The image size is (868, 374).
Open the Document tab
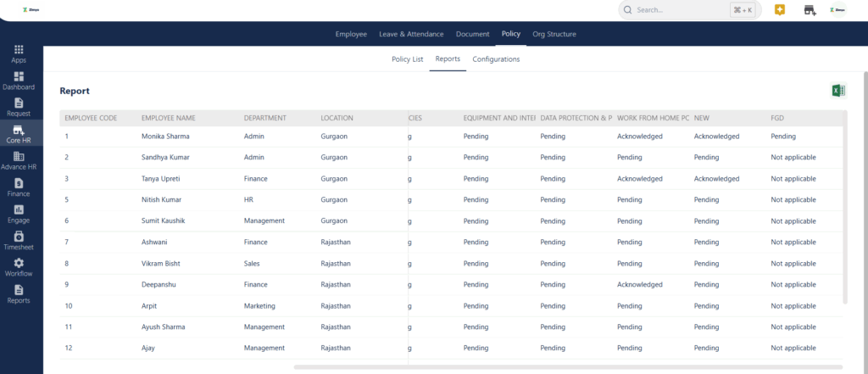472,35
